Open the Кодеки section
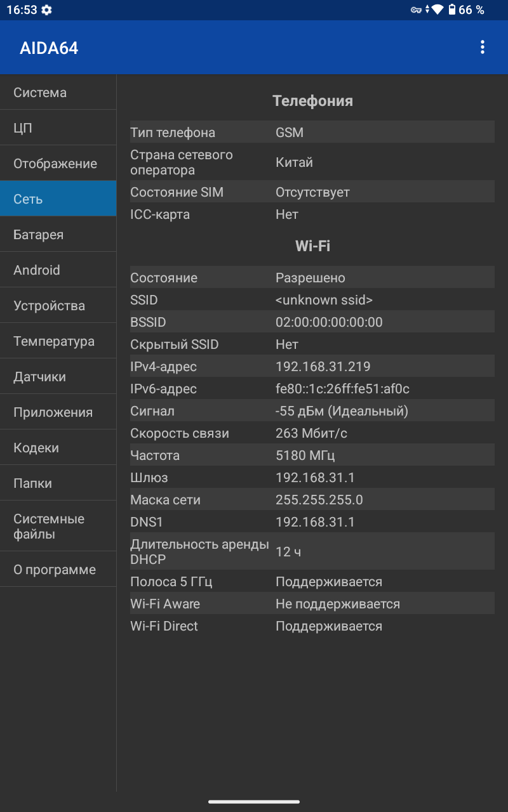Viewport: 508px width, 812px height. coord(58,448)
